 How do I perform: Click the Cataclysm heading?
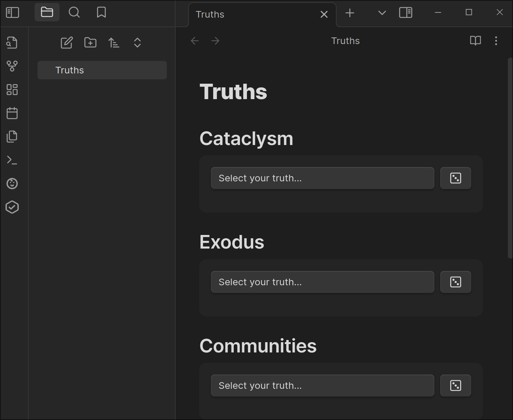click(246, 139)
